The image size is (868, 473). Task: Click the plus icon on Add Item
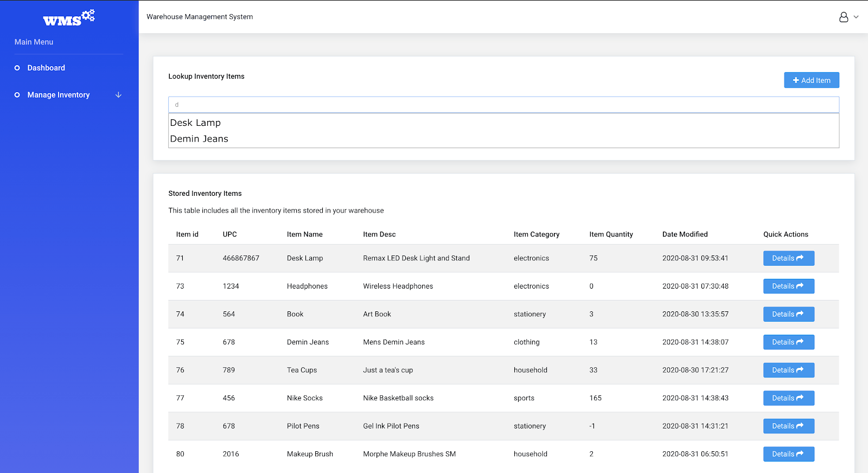coord(796,80)
